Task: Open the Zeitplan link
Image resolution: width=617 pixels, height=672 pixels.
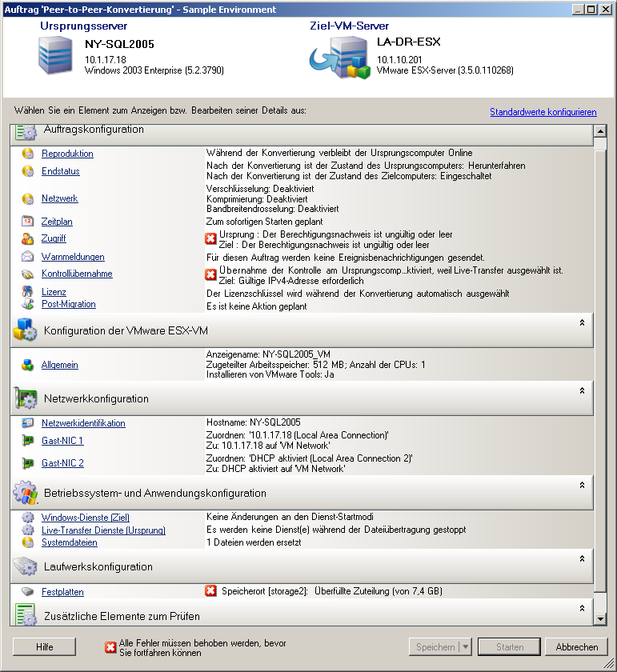Action: (57, 222)
